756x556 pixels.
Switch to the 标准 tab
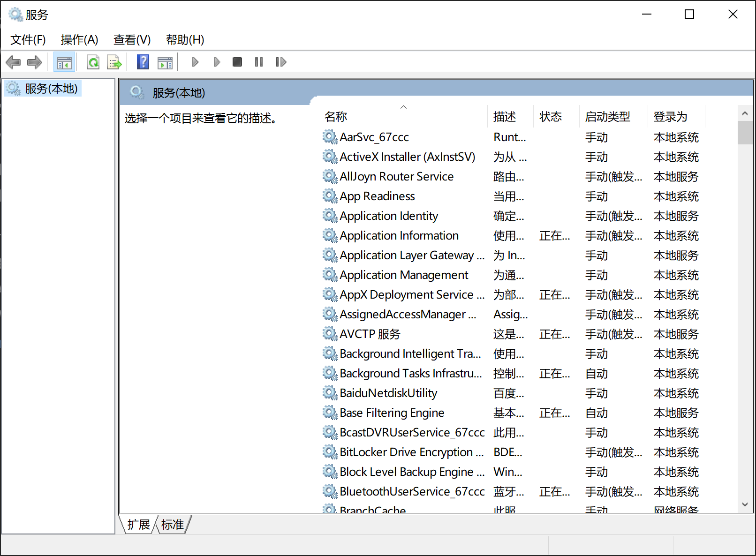[172, 524]
